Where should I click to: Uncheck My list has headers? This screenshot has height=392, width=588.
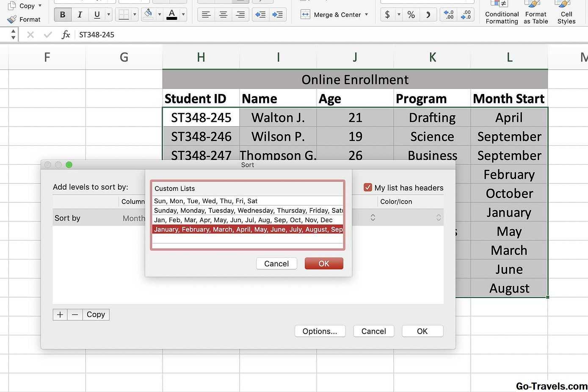tap(368, 188)
